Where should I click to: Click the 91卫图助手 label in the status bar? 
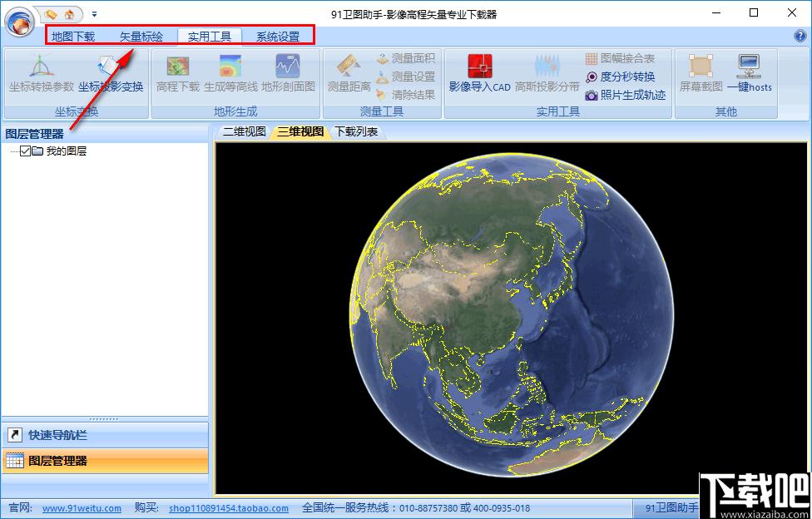point(671,508)
